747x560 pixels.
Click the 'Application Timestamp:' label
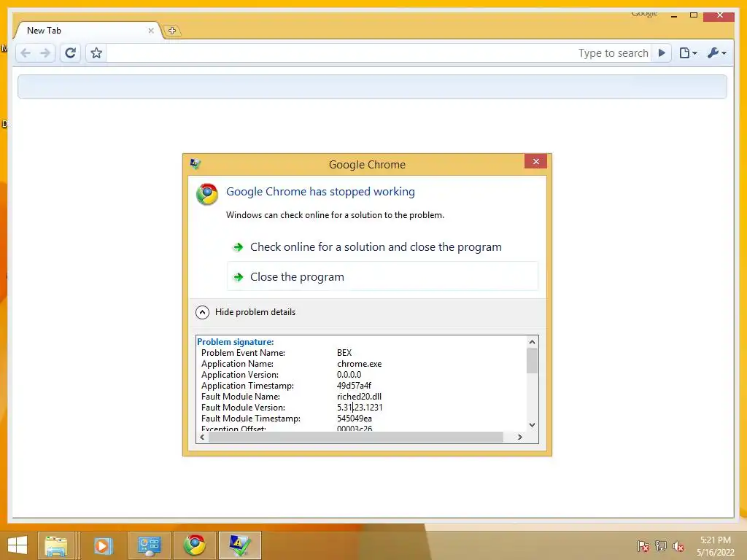(247, 386)
